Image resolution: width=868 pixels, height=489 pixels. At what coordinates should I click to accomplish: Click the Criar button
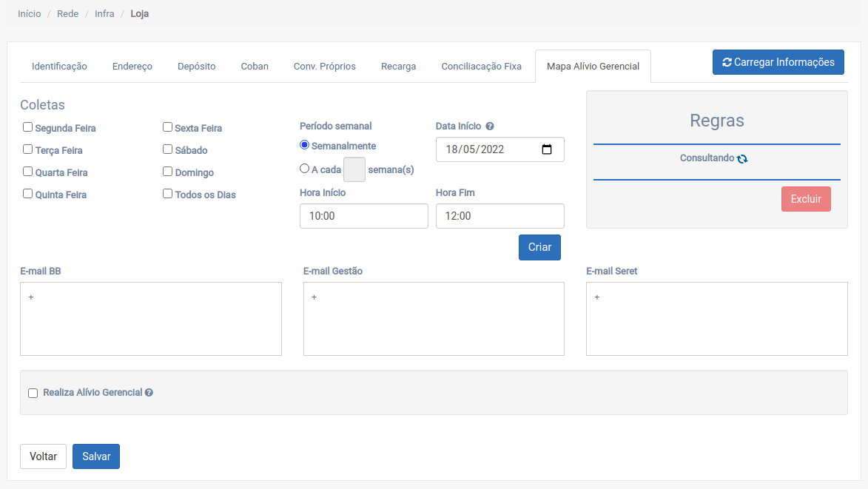pos(539,247)
